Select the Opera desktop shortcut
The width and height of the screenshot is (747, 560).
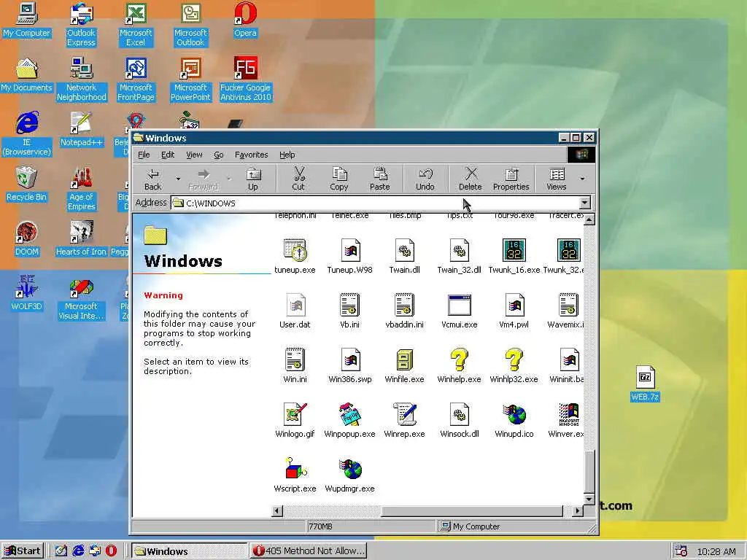point(245,20)
